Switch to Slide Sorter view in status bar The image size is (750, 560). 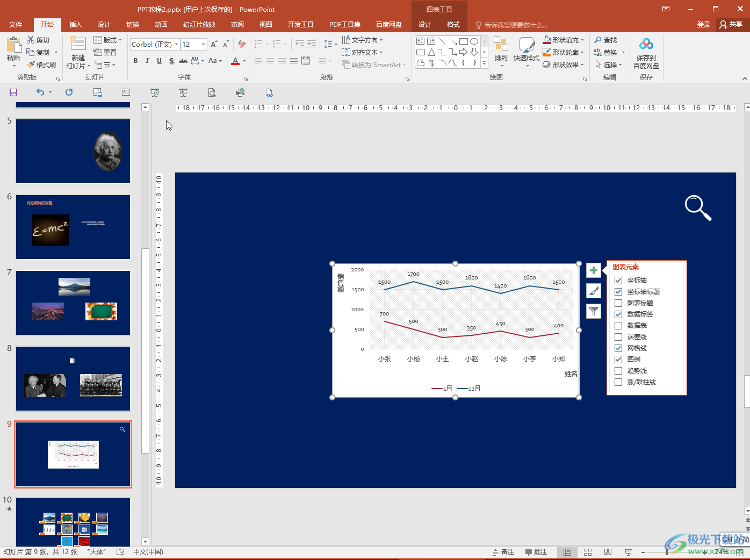tap(588, 552)
